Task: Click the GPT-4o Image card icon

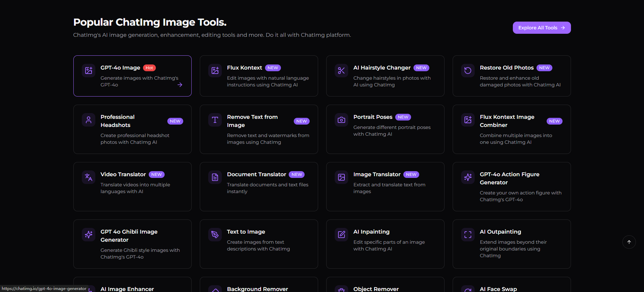Action: pos(89,71)
